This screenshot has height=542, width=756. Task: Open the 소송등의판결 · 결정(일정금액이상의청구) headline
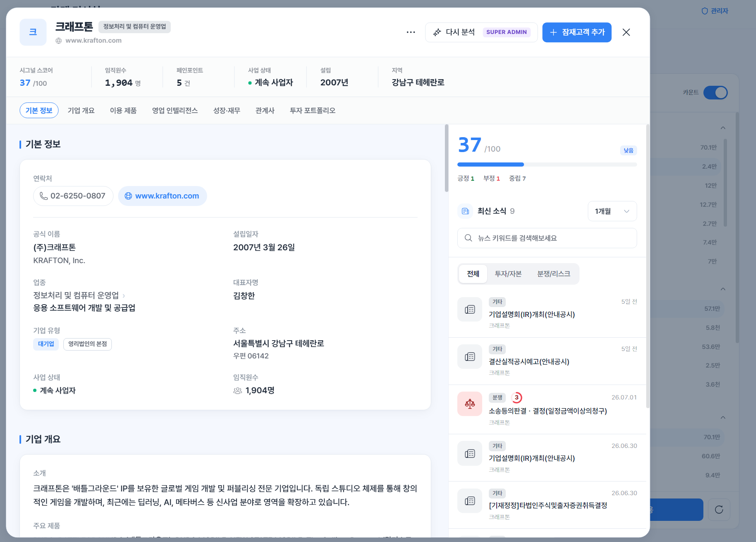coord(548,411)
